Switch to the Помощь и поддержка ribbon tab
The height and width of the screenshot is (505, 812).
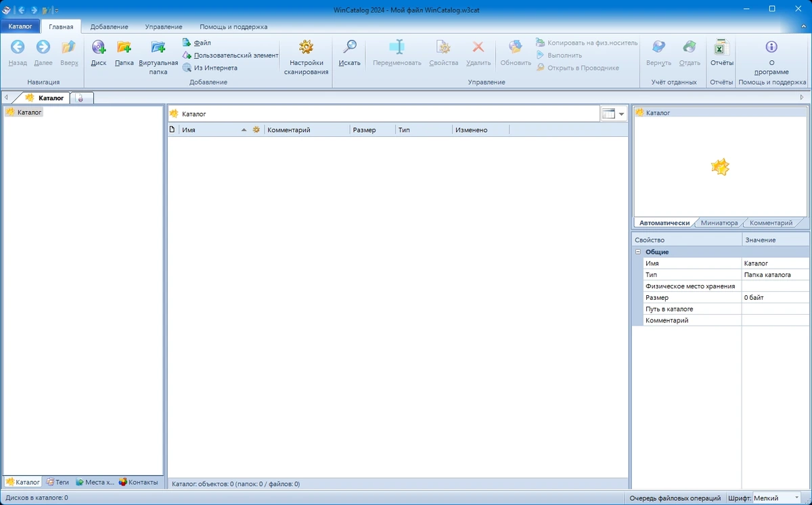[233, 27]
